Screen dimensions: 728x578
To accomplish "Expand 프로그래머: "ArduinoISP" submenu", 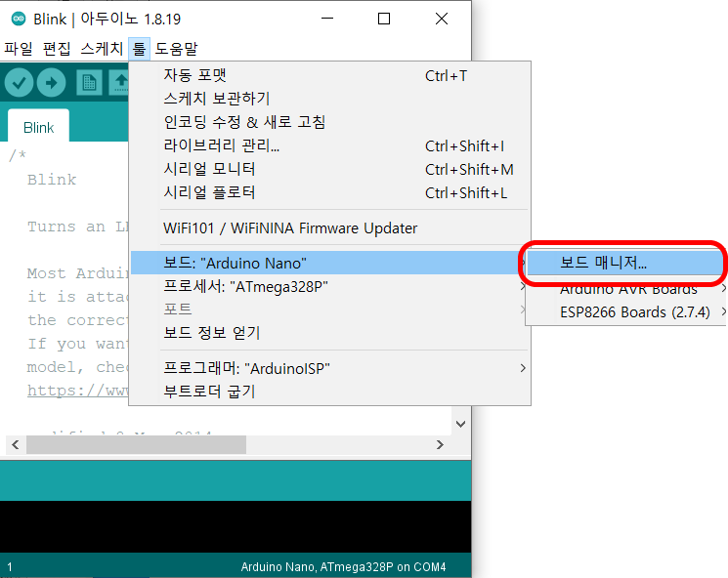I will click(329, 368).
